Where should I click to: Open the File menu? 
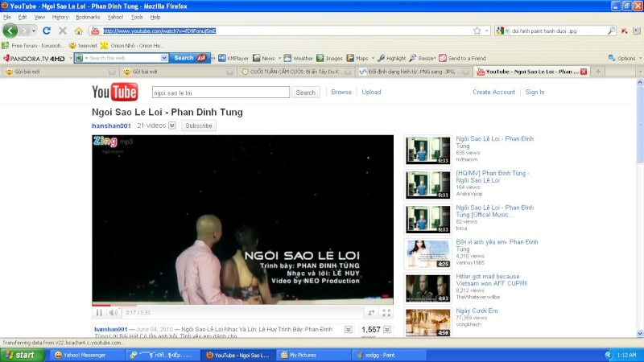[x=7, y=17]
